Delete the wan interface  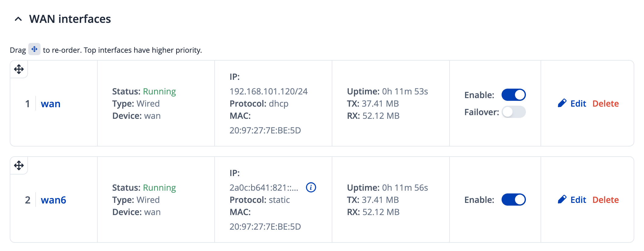click(x=605, y=103)
